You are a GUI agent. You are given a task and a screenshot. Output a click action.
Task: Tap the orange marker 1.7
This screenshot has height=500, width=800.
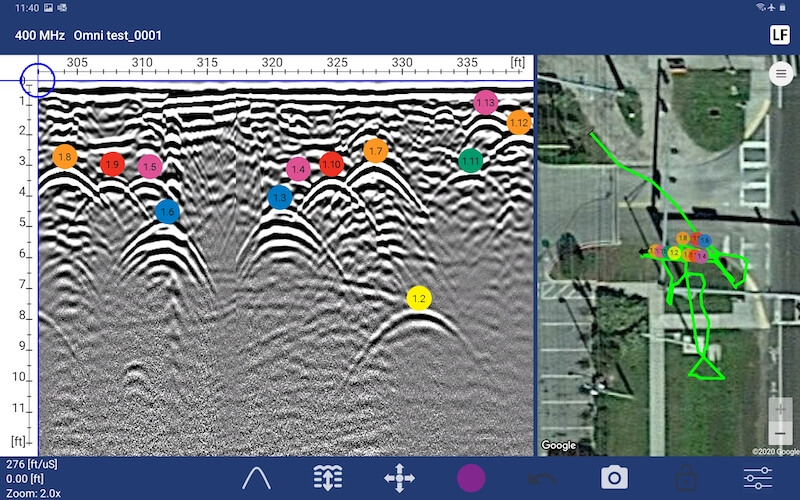(375, 152)
